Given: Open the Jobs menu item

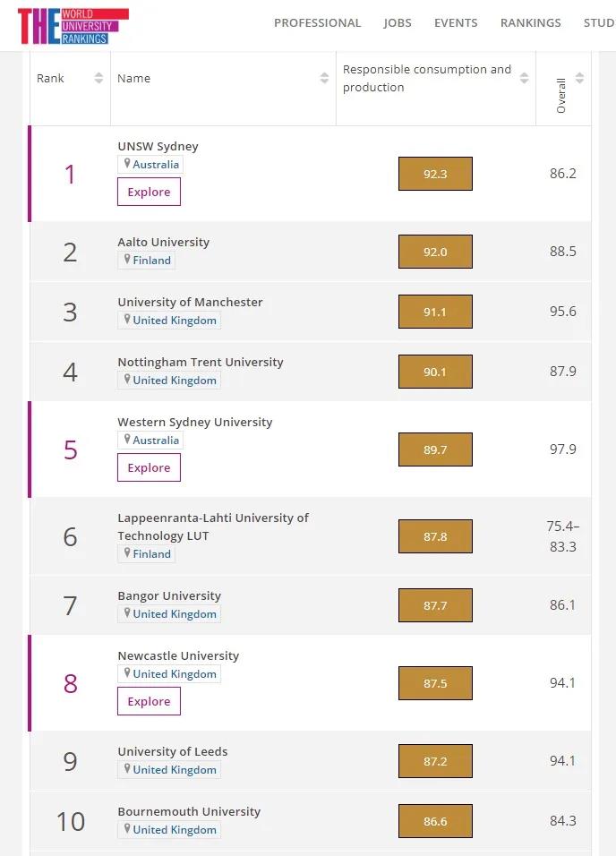Looking at the screenshot, I should 398,23.
